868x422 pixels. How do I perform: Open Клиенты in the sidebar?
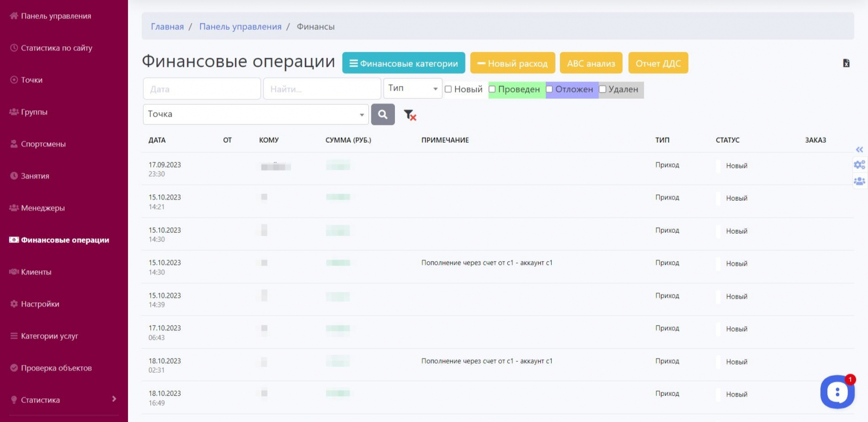36,272
